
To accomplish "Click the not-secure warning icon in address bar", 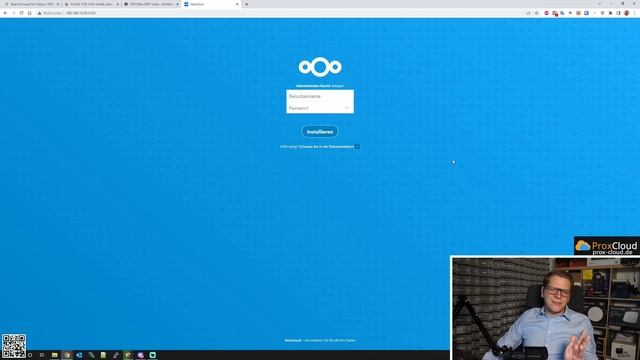I will coord(39,13).
